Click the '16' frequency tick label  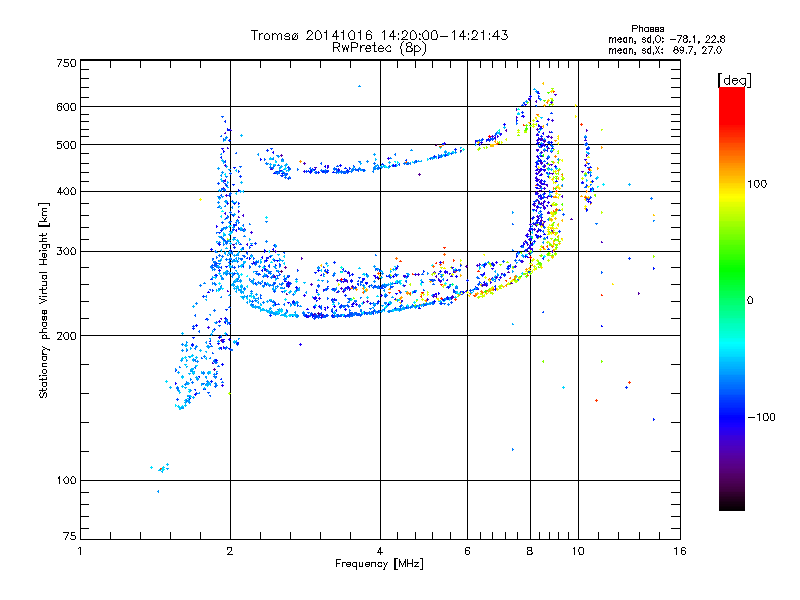[680, 551]
